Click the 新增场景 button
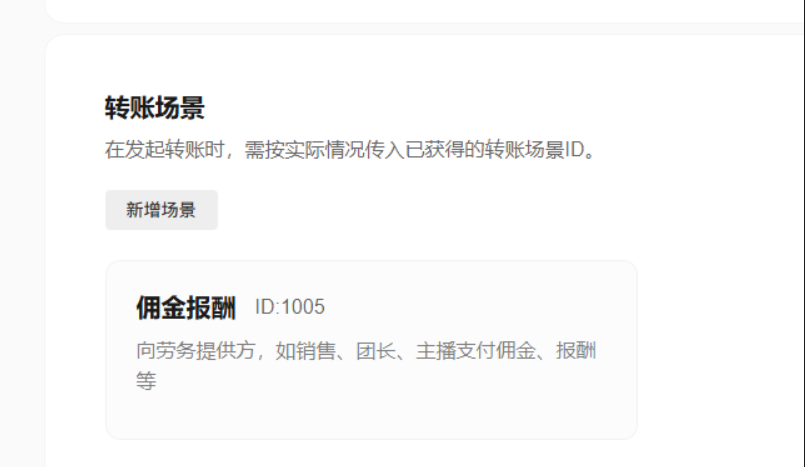This screenshot has width=805, height=467. click(x=162, y=210)
